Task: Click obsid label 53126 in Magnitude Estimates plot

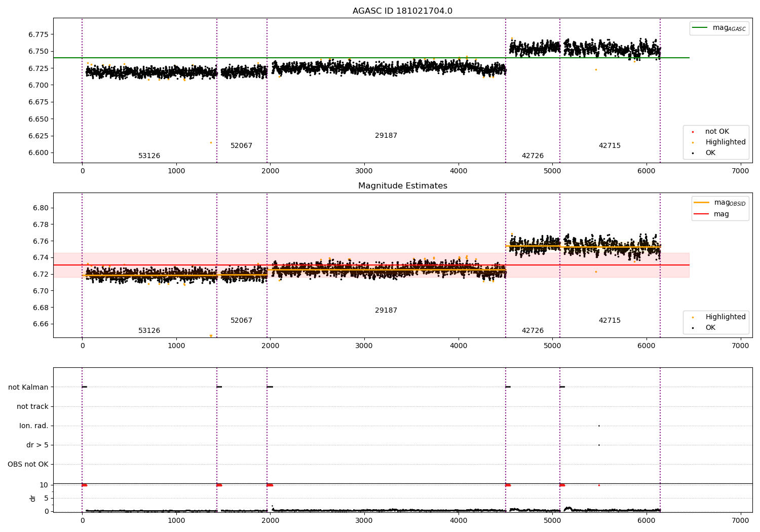Action: [x=149, y=331]
